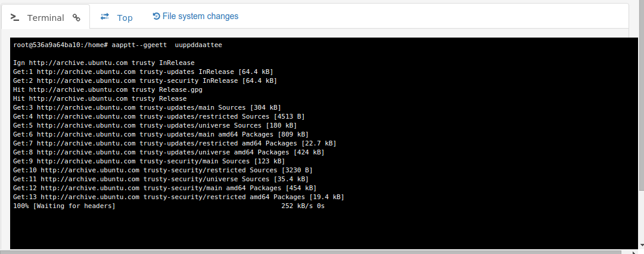The image size is (644, 254).
Task: Click the 'Ign http://archive.ubuntu.com trusty InRelease' line
Action: [104, 63]
